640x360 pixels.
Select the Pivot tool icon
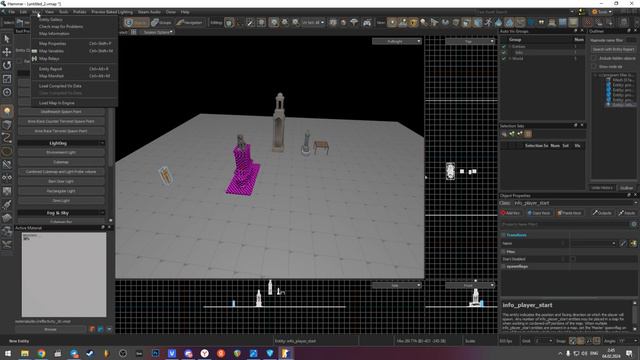7,92
